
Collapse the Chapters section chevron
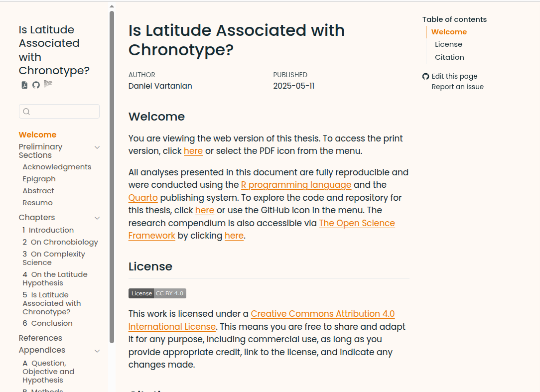pos(97,218)
